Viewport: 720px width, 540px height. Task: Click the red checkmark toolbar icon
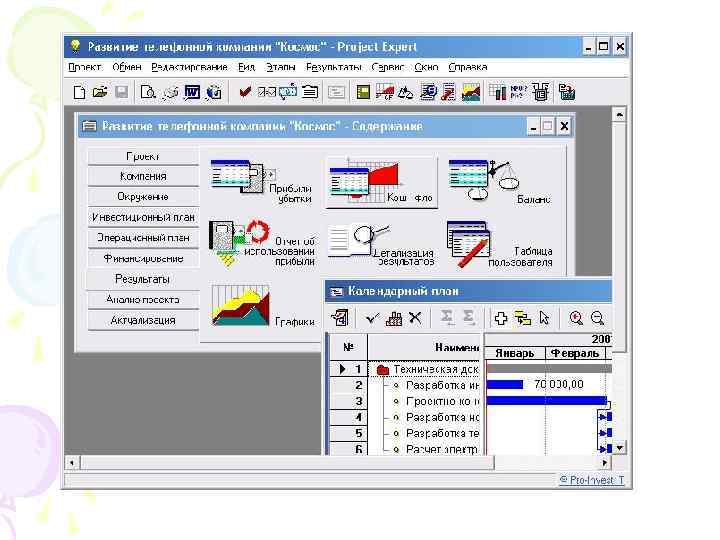245,92
